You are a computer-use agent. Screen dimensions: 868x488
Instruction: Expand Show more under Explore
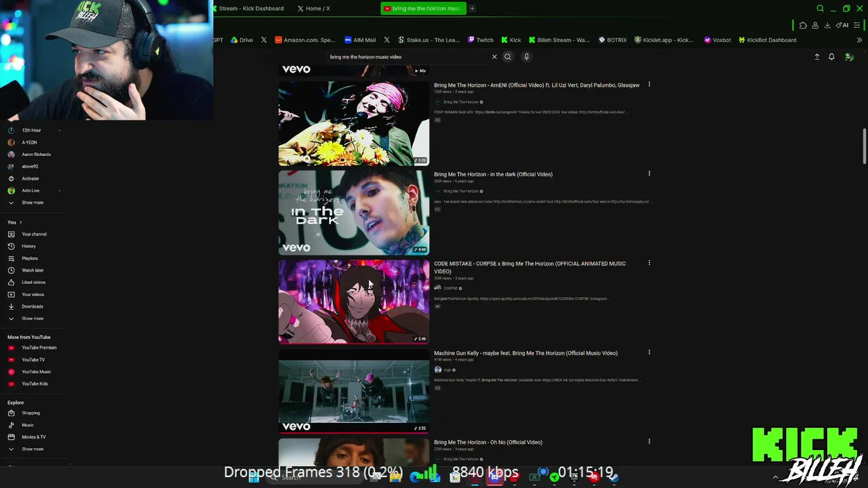coord(32,449)
